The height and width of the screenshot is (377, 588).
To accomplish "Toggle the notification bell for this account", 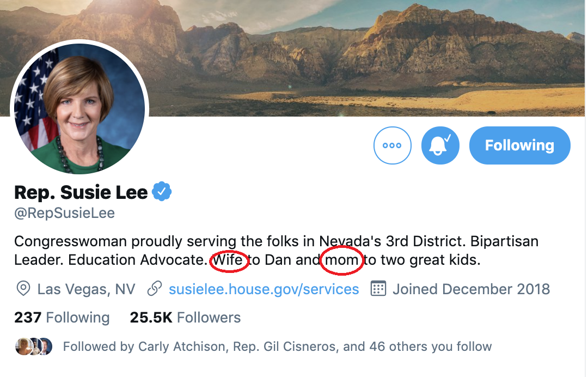I will [440, 145].
